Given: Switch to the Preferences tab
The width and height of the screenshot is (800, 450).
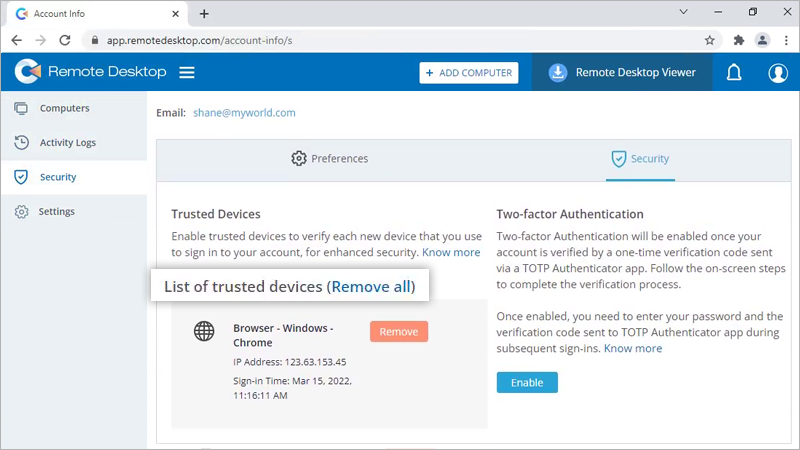Looking at the screenshot, I should coord(329,158).
